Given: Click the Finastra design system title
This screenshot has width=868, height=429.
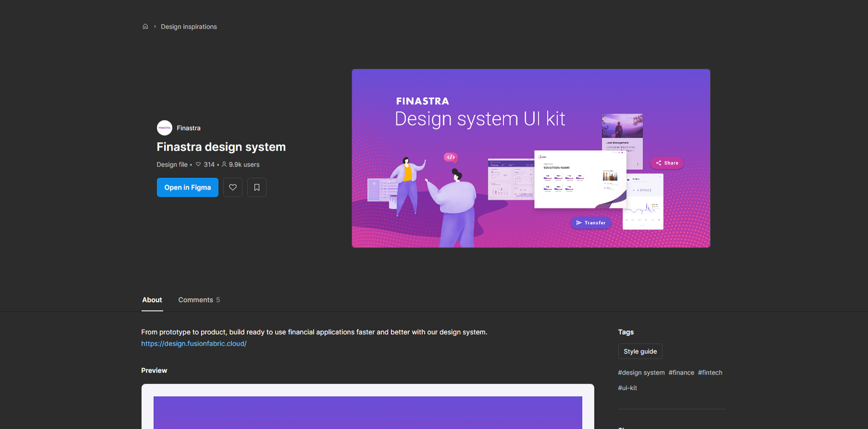Looking at the screenshot, I should (221, 147).
